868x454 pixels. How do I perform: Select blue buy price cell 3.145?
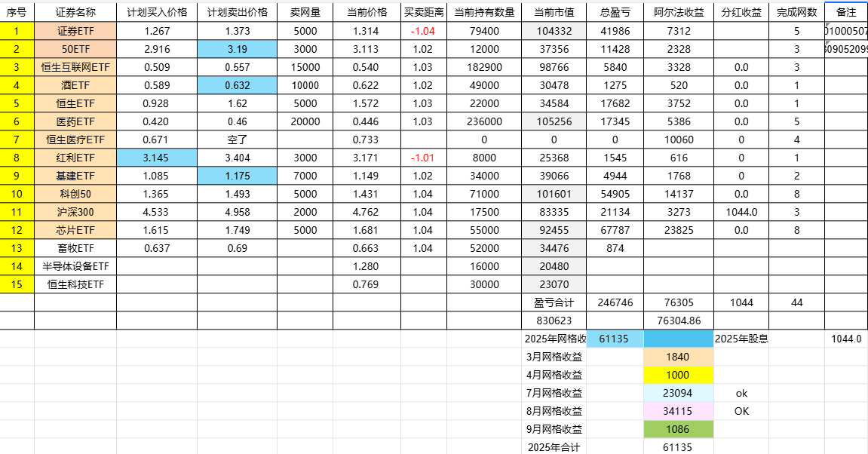[x=157, y=158]
